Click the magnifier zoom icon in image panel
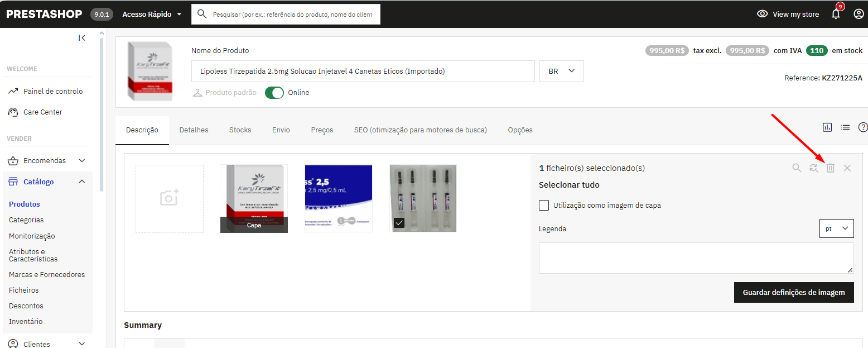 point(797,168)
